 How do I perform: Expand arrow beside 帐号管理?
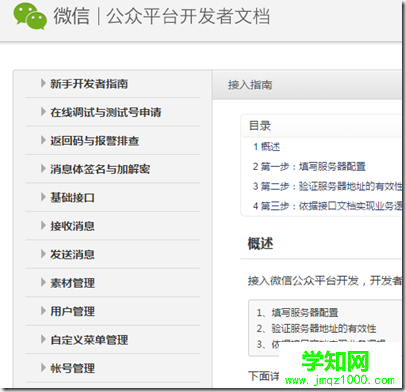click(x=43, y=368)
